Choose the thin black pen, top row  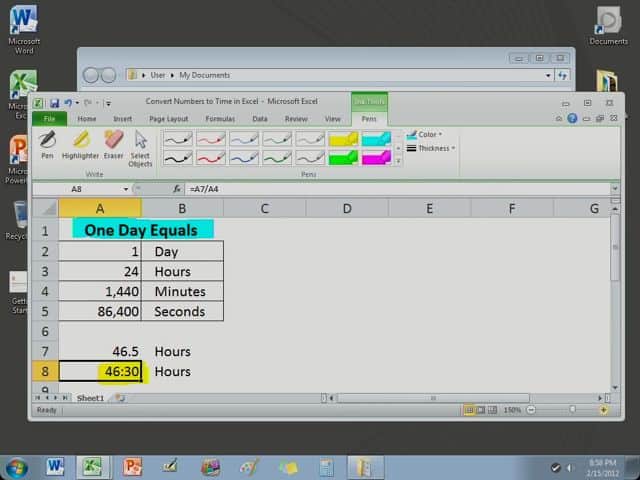(x=178, y=139)
